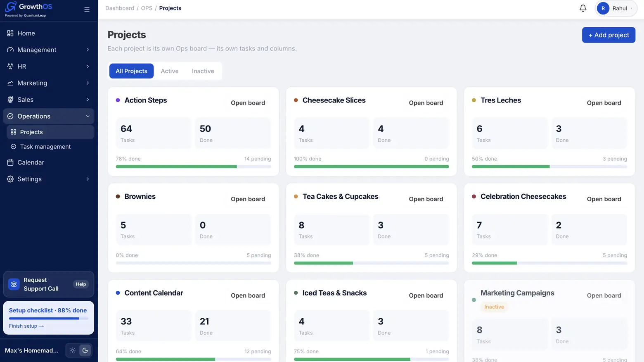Viewport: 644px width, 362px height.
Task: Click the Content Calendar project title
Action: pyautogui.click(x=154, y=293)
